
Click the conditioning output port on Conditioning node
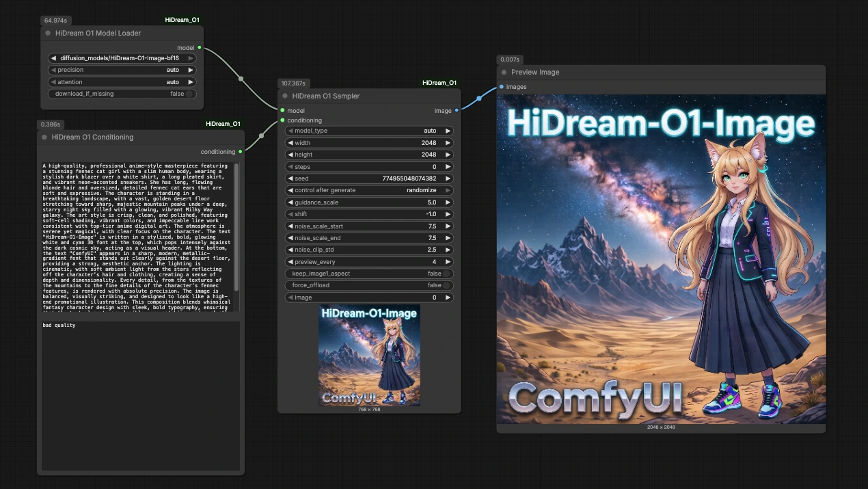(240, 152)
